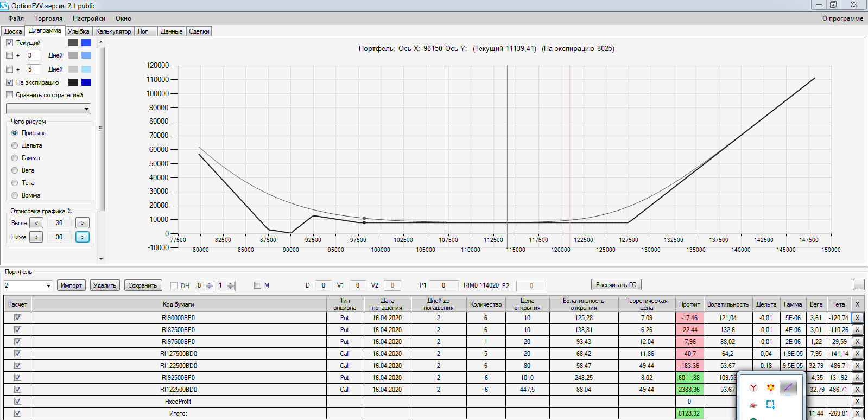868x420 pixels.
Task: Remove the RI92500BP0 put row using X
Action: point(857,378)
